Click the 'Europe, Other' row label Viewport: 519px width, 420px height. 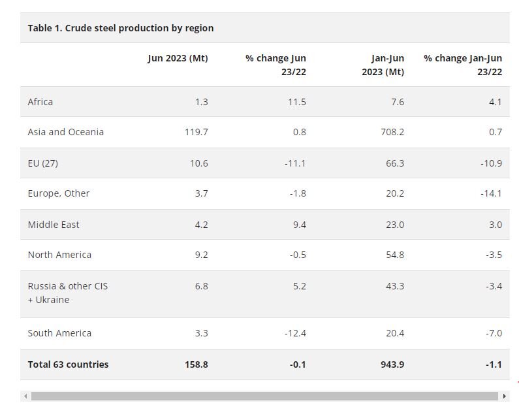click(x=59, y=193)
